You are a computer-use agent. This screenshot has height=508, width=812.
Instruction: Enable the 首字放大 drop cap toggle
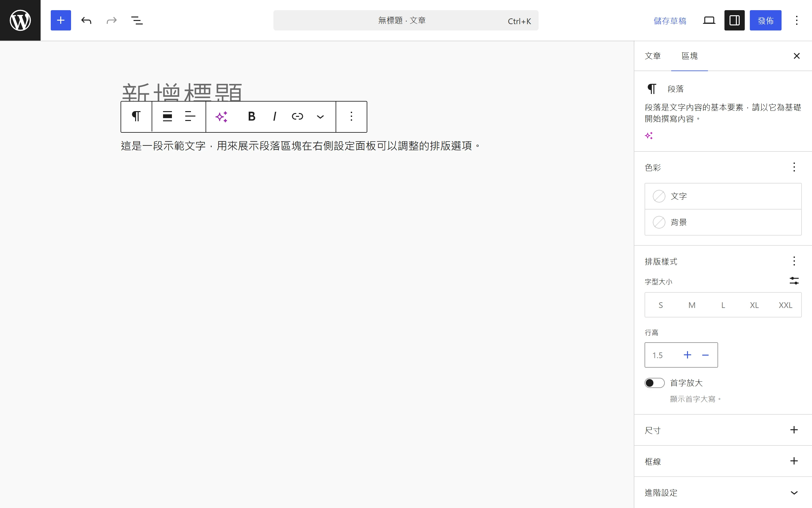click(654, 383)
